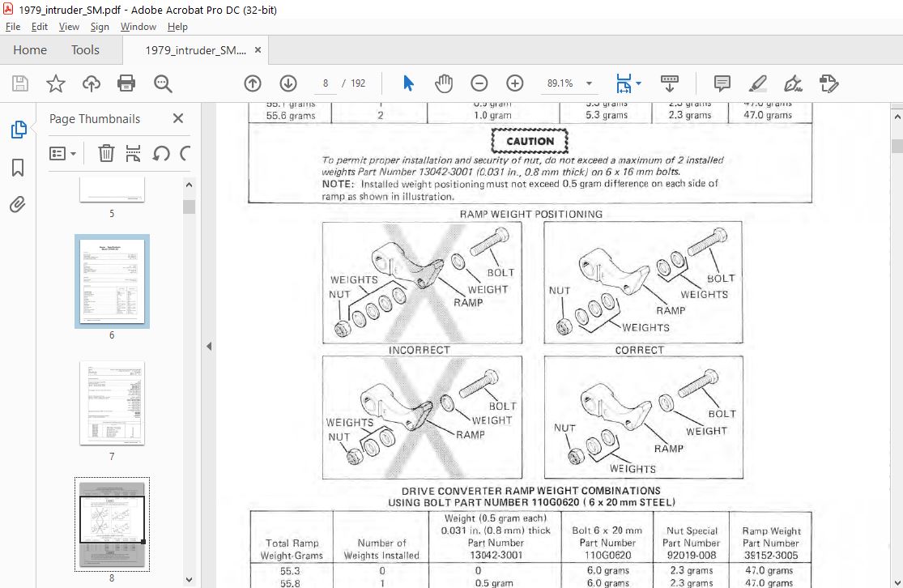The image size is (903, 588).
Task: Save the file using the floppy disk icon
Action: pos(20,83)
